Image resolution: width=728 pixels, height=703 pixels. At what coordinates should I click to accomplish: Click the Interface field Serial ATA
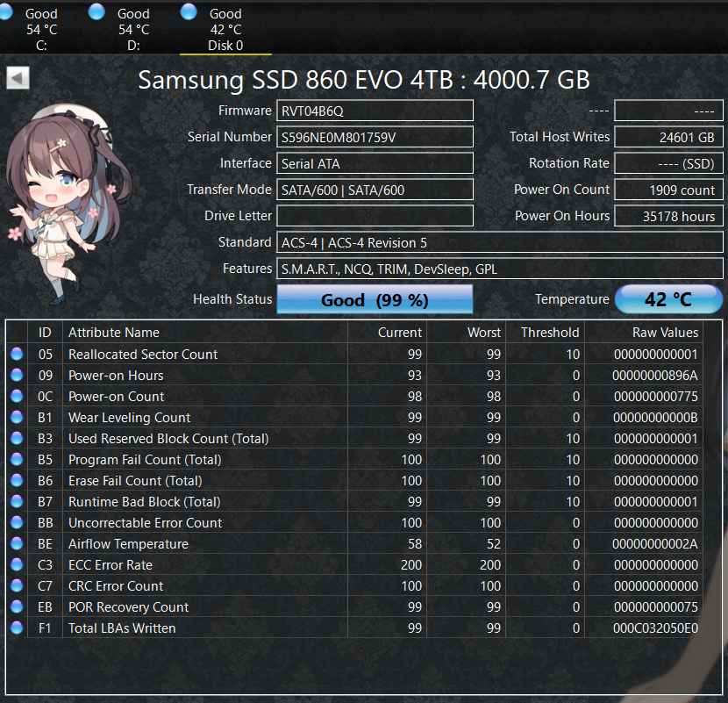(375, 163)
